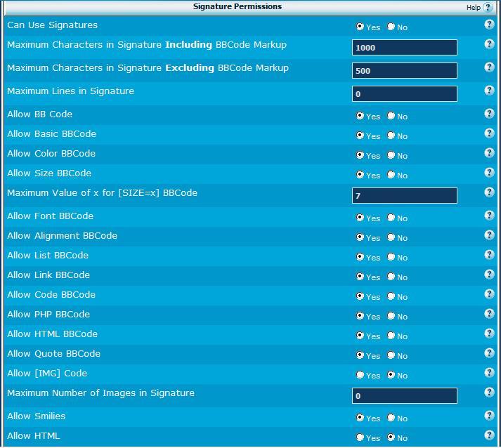Open help icon for Allow [IMG] Code
Image resolution: width=501 pixels, height=448 pixels.
click(x=489, y=373)
